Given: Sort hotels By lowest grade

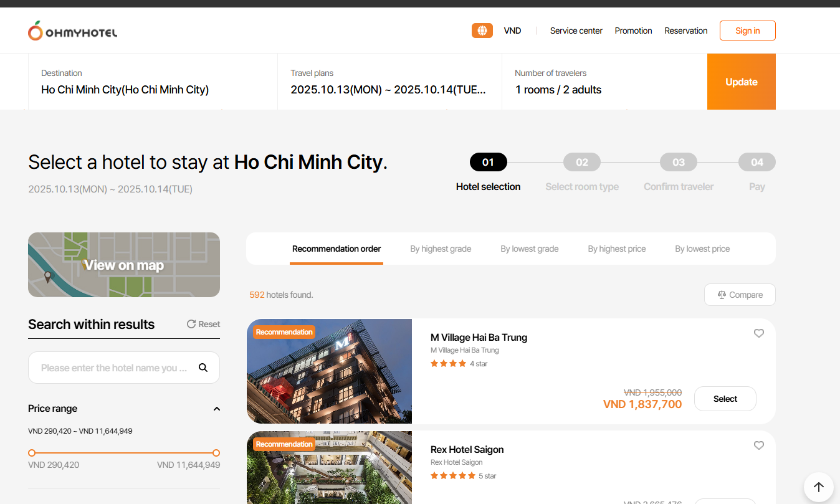Looking at the screenshot, I should pos(530,249).
